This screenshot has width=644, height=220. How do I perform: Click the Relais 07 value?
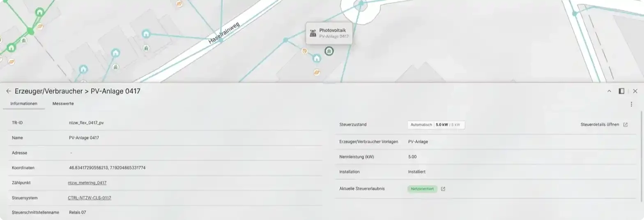[x=78, y=212]
